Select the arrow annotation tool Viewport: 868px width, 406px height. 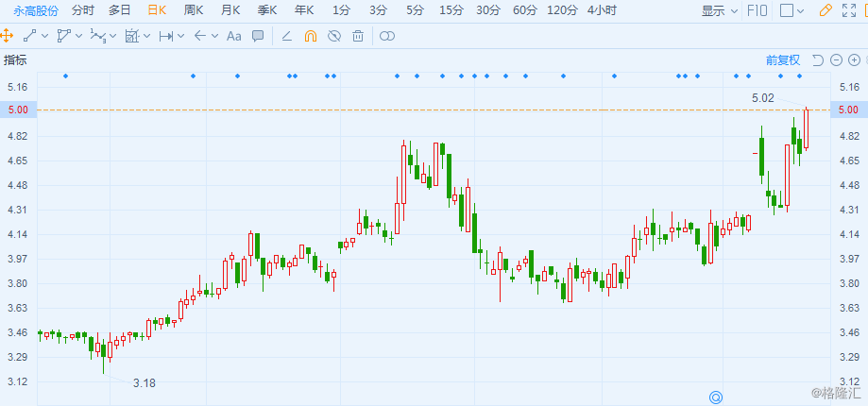coord(200,37)
